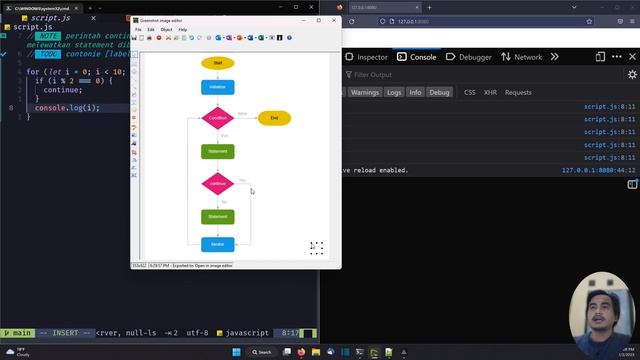
Task: Toggle Responsive Design Mode icon in DevTools
Action: tap(600, 57)
